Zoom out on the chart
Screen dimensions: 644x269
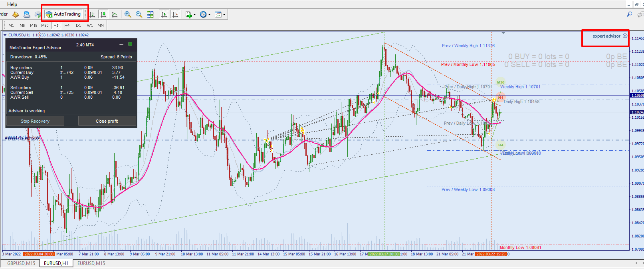139,14
